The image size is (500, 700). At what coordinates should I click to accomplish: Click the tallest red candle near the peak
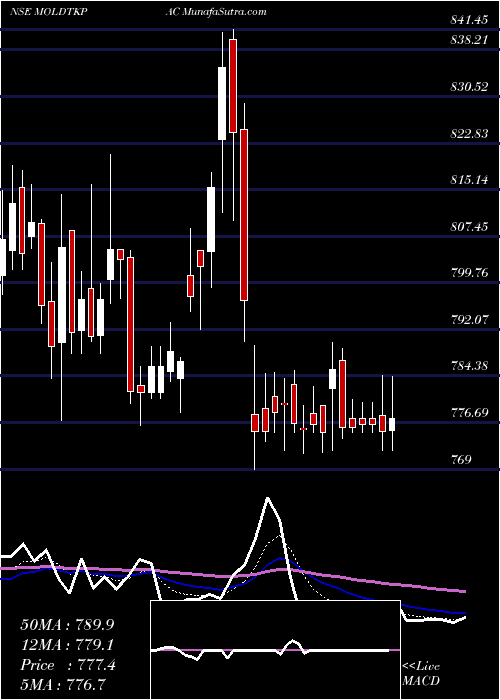point(244,215)
